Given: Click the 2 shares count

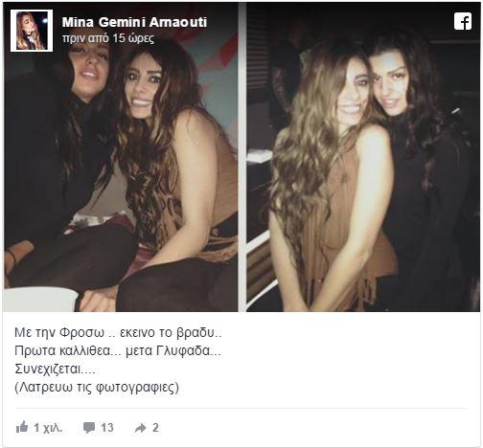Looking at the screenshot, I should (155, 428).
